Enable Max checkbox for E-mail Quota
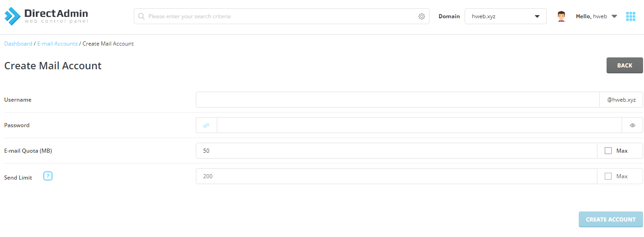644x237 pixels. 608,151
